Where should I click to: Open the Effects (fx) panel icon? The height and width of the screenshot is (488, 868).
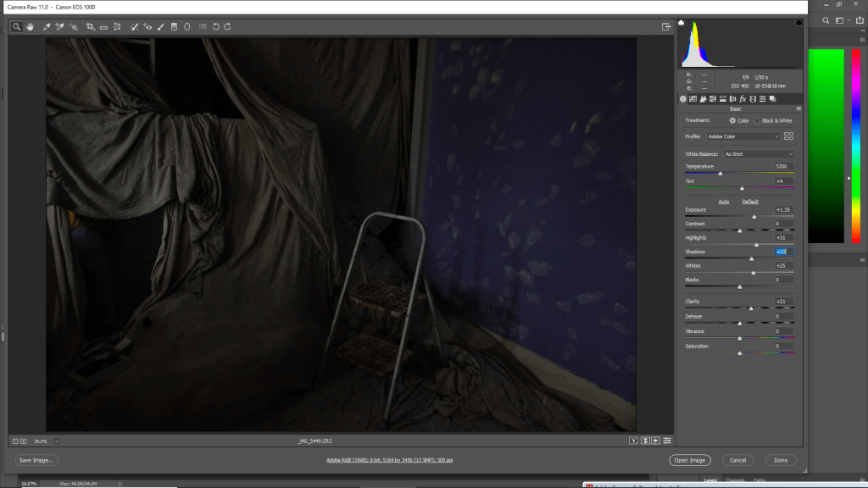click(743, 99)
